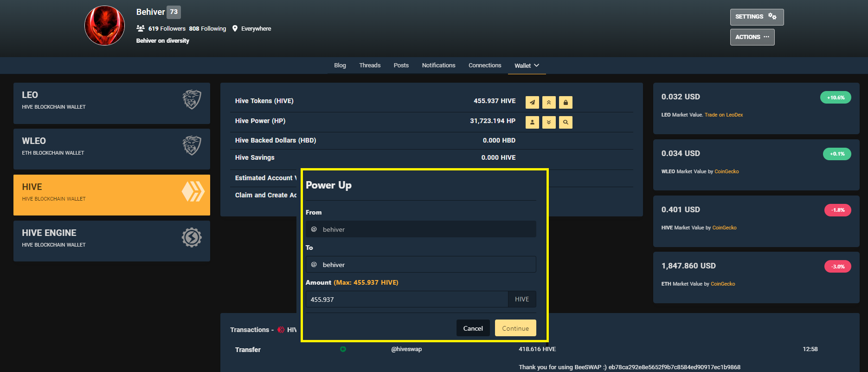868x372 pixels.
Task: Select the LEO wallet card
Action: (x=112, y=103)
